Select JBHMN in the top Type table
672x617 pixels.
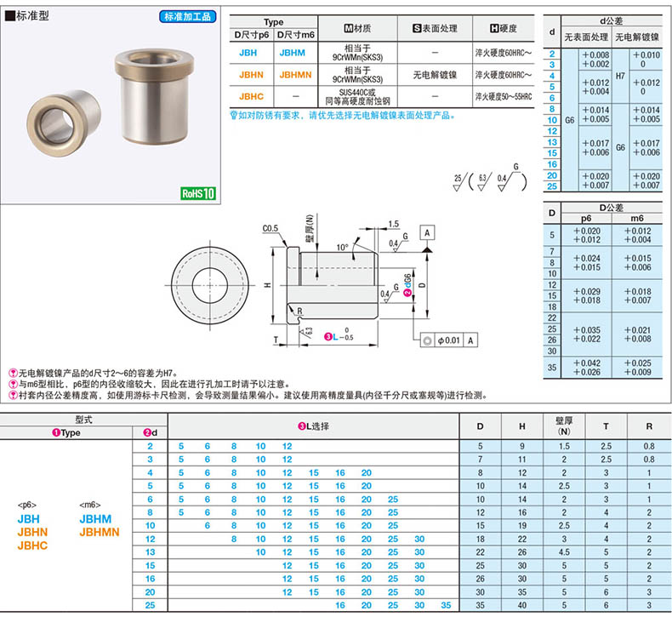click(x=295, y=74)
